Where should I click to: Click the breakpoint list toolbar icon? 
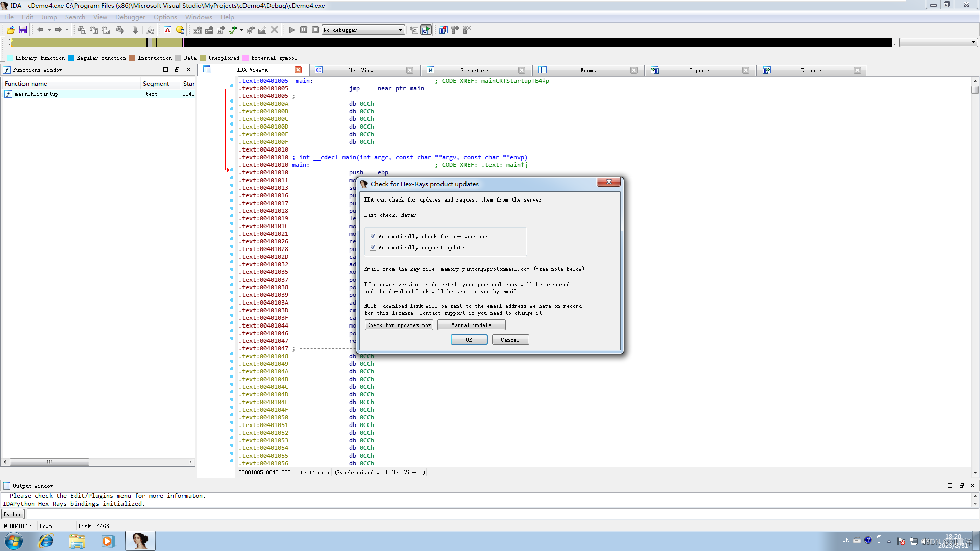coord(444,30)
